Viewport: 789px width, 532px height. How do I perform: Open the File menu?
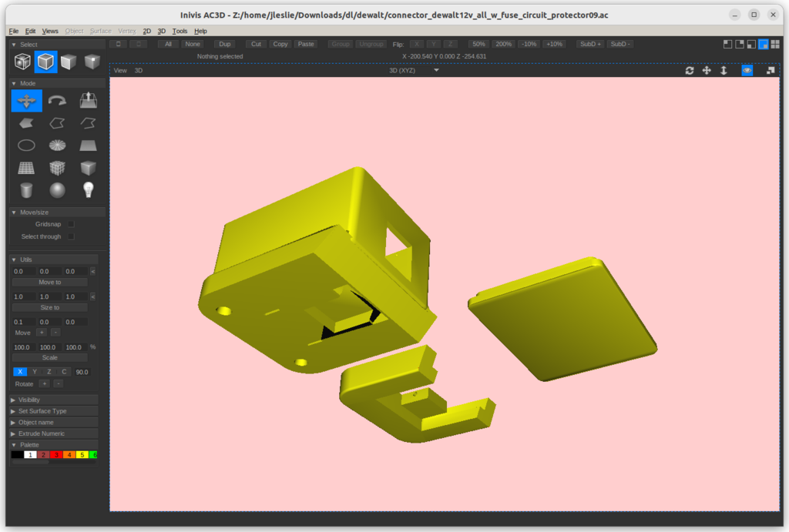[14, 31]
